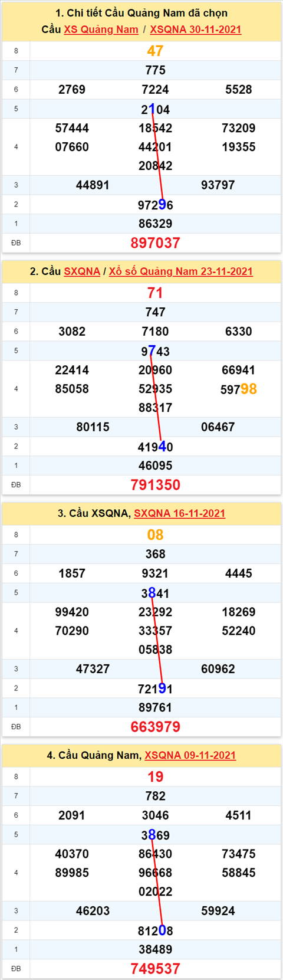Click the number 73209
283x980 pixels.
point(239,128)
